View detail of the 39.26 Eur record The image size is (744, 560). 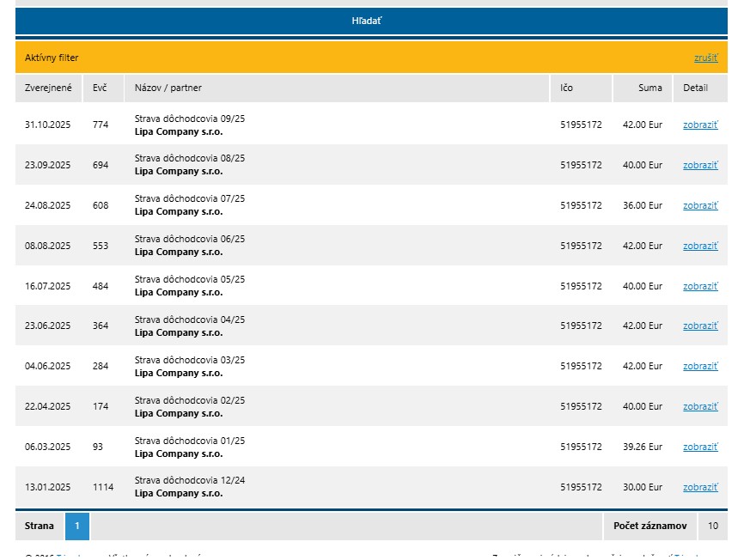700,447
